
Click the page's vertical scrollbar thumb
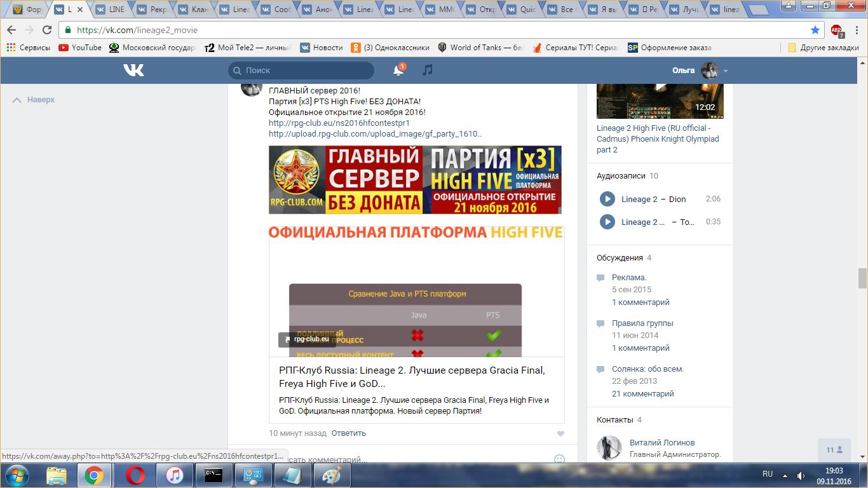[862, 278]
